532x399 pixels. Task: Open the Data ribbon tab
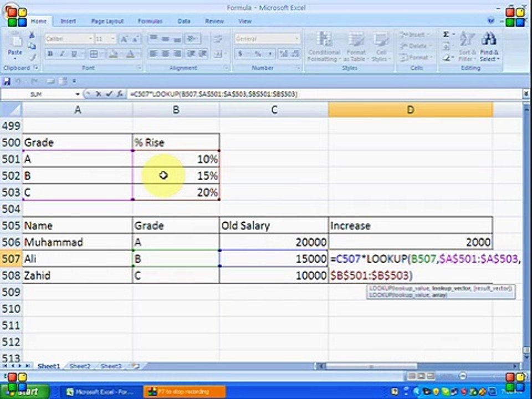point(183,21)
